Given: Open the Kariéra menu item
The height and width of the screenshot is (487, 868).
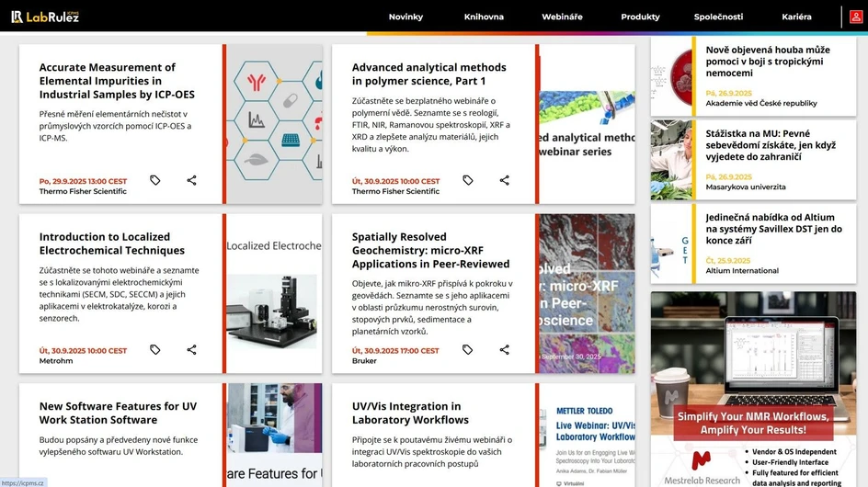Looking at the screenshot, I should 796,17.
